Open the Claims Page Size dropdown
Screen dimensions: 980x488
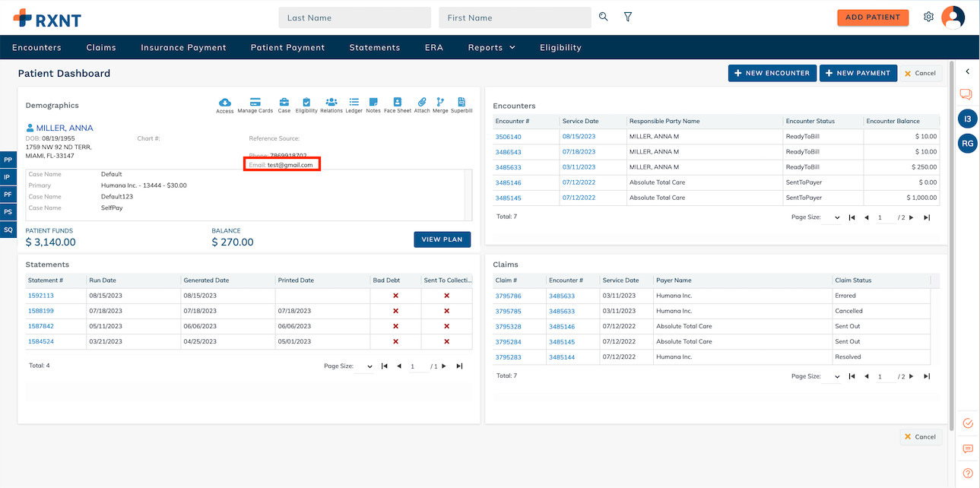click(832, 376)
